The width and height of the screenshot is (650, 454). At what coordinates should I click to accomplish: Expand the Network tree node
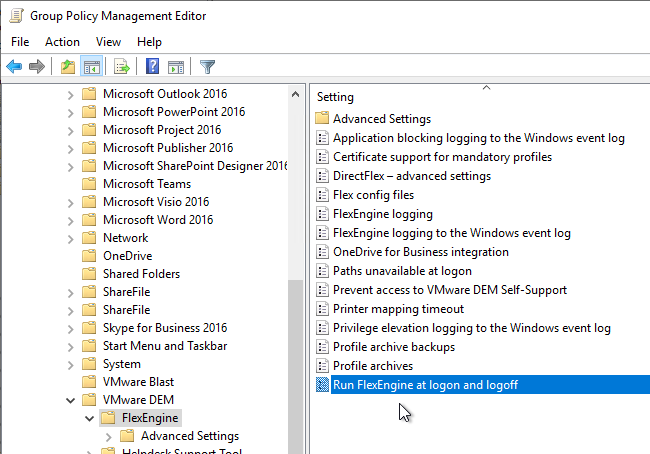[x=70, y=238]
